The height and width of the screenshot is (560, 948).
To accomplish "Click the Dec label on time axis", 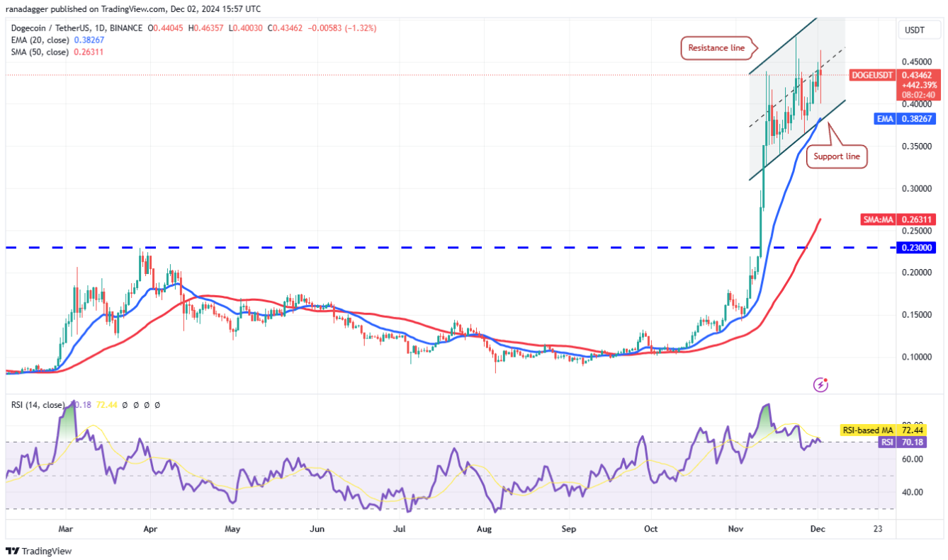I will [818, 529].
